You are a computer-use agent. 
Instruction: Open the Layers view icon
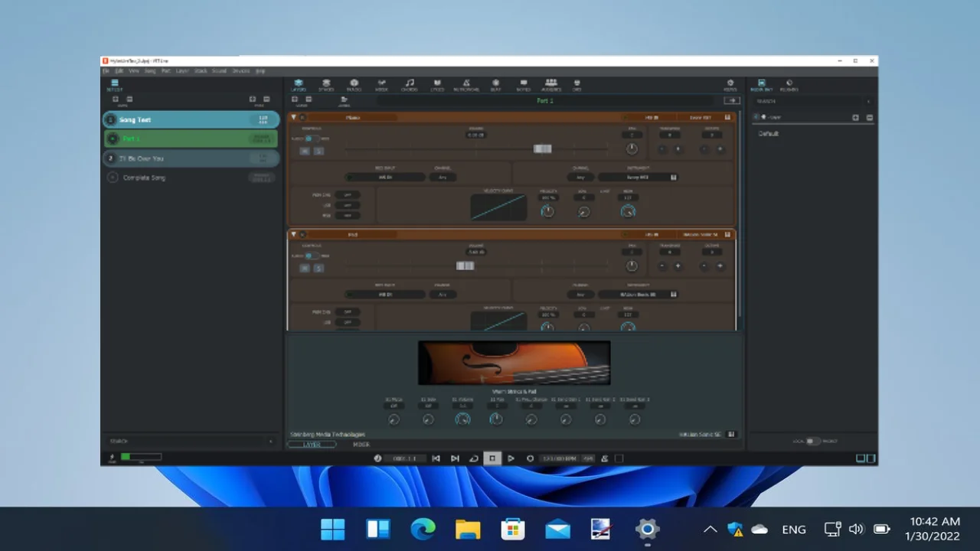(299, 84)
